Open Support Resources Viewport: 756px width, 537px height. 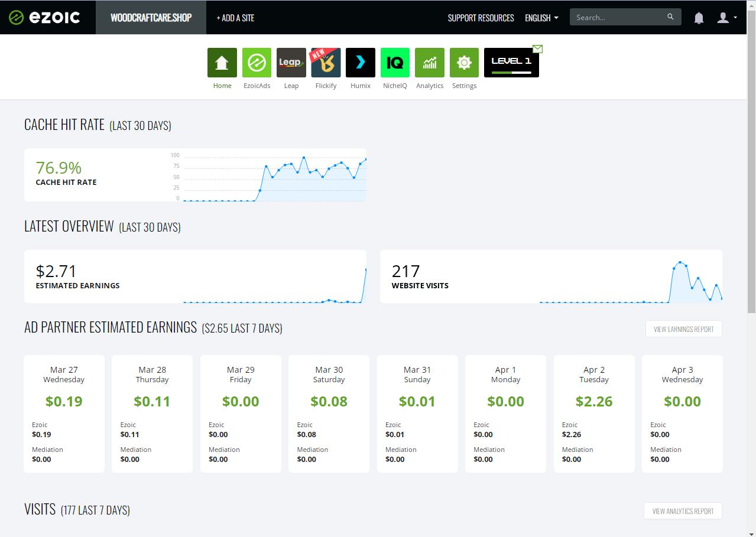481,18
